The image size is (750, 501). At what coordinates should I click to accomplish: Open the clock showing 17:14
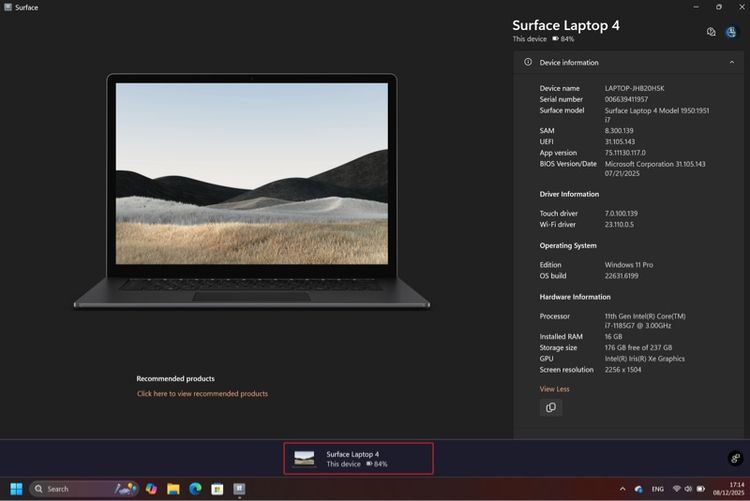coord(728,489)
